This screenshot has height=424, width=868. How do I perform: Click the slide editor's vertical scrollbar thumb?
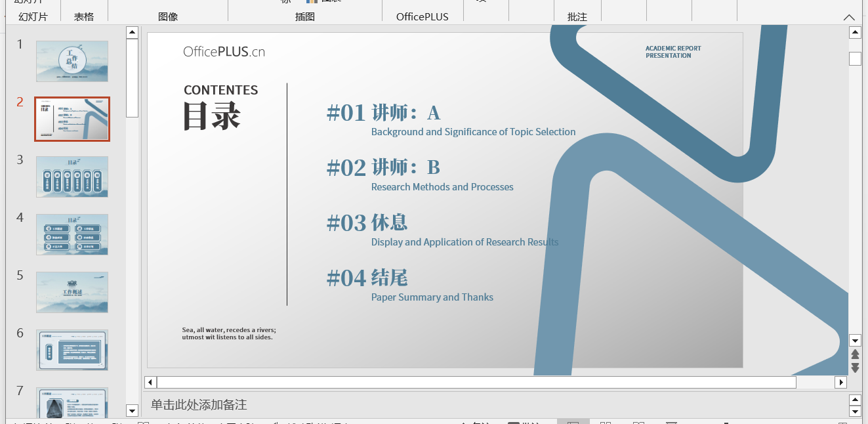[x=855, y=59]
